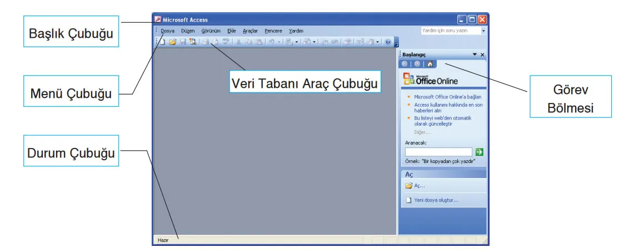Click the "Yeni dosya oluştur..." link
Screen dimensions: 644x252
[x=440, y=200]
